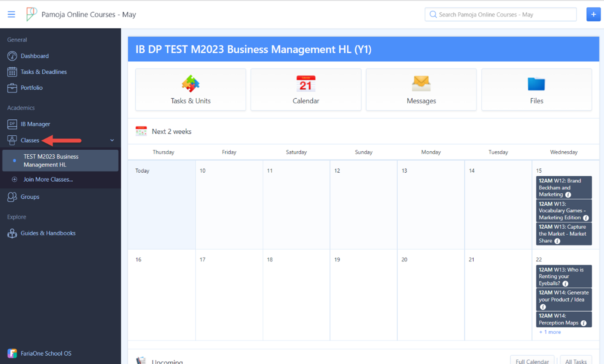Open W13: Vocabulary Games Marketing Edition event
The width and height of the screenshot is (604, 364).
point(564,211)
